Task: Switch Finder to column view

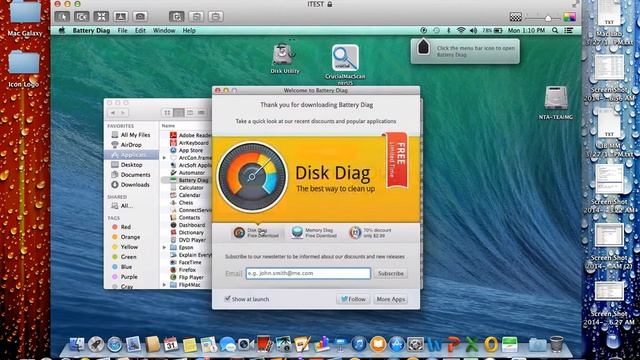Action: tap(190, 113)
